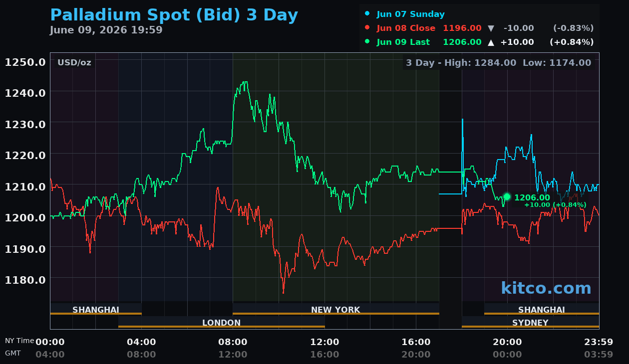Viewport: 629px width, 364px height.
Task: Click the NY Time axis label
Action: click(19, 341)
